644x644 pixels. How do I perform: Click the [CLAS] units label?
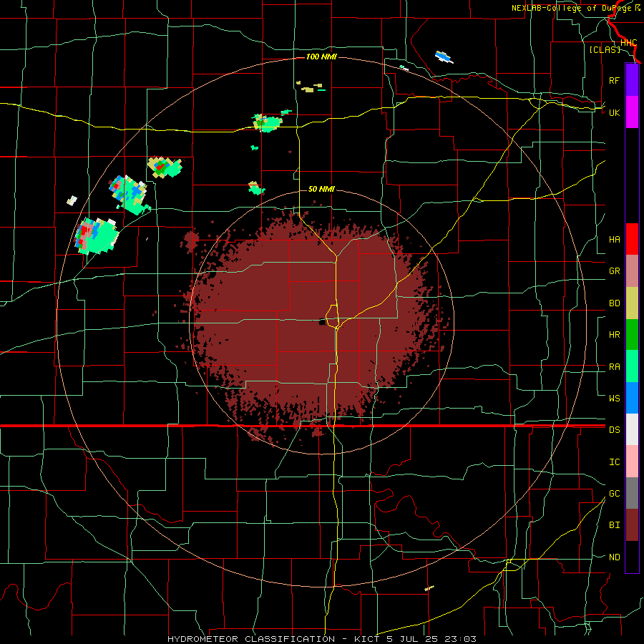point(605,49)
